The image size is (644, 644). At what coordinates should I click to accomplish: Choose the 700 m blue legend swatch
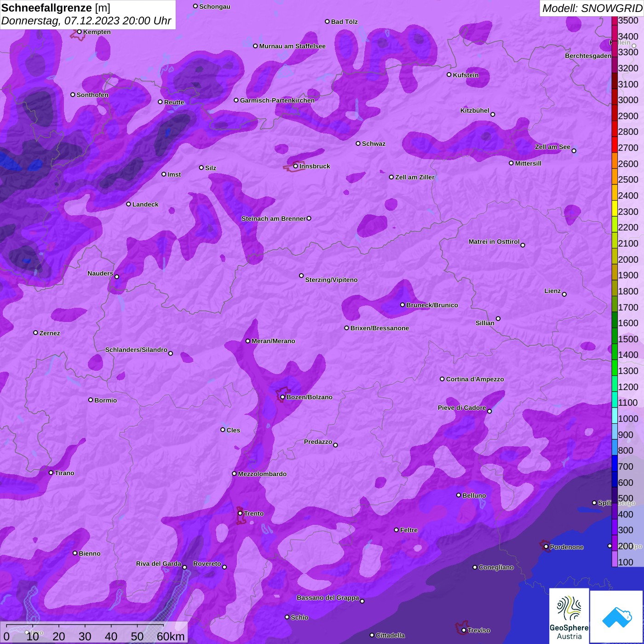615,464
